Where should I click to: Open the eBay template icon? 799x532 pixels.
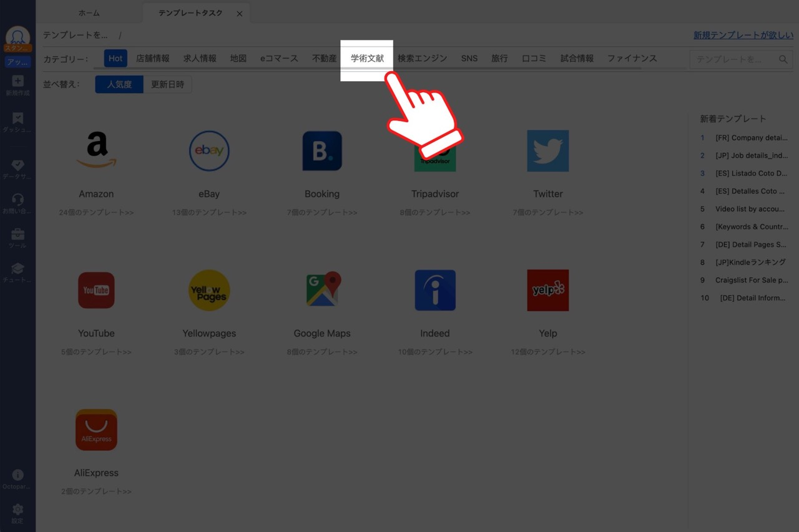click(x=209, y=150)
